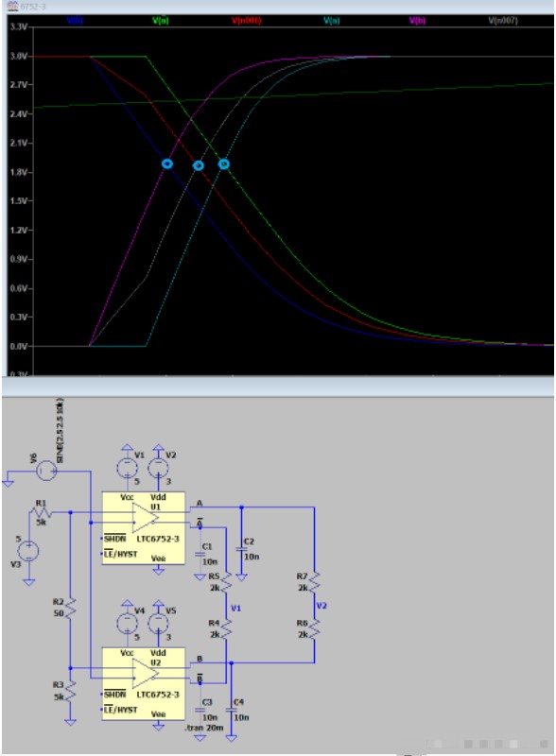Click resistor R2 with 50 value
Image resolution: width=556 pixels, height=756 pixels.
click(71, 609)
